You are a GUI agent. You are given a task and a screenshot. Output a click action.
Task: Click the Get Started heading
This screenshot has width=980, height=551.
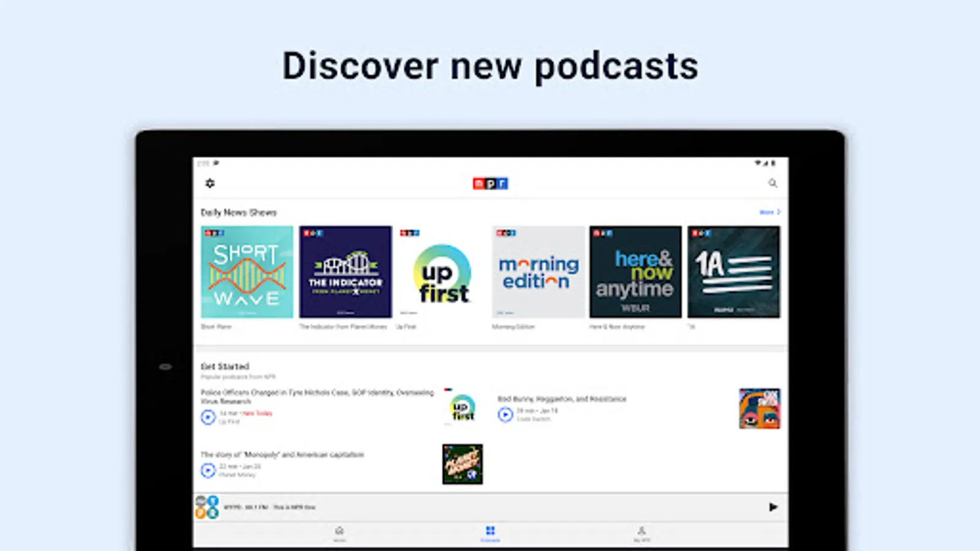(225, 366)
